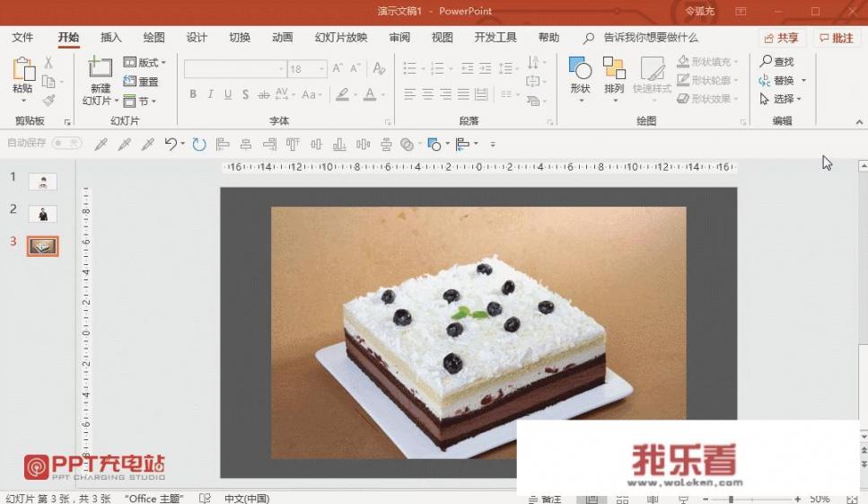Switch to the 设计 (Design) tab

pyautogui.click(x=197, y=37)
